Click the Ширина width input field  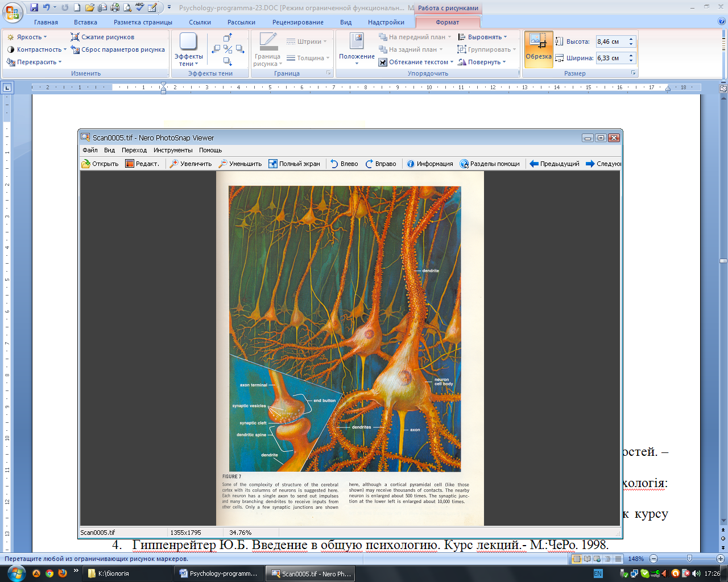point(611,58)
